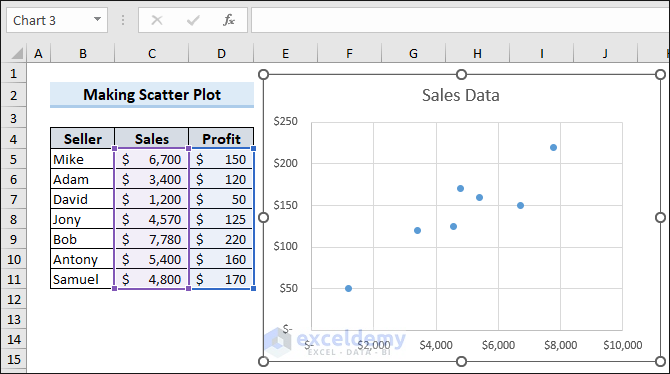Click the chart's bottom-middle resize handle
The height and width of the screenshot is (374, 670).
(461, 362)
